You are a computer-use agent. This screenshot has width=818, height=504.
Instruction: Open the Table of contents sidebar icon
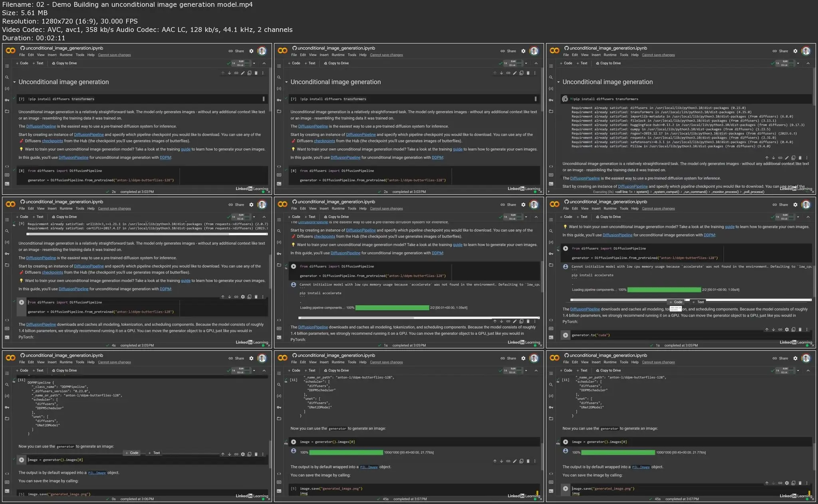(7, 66)
